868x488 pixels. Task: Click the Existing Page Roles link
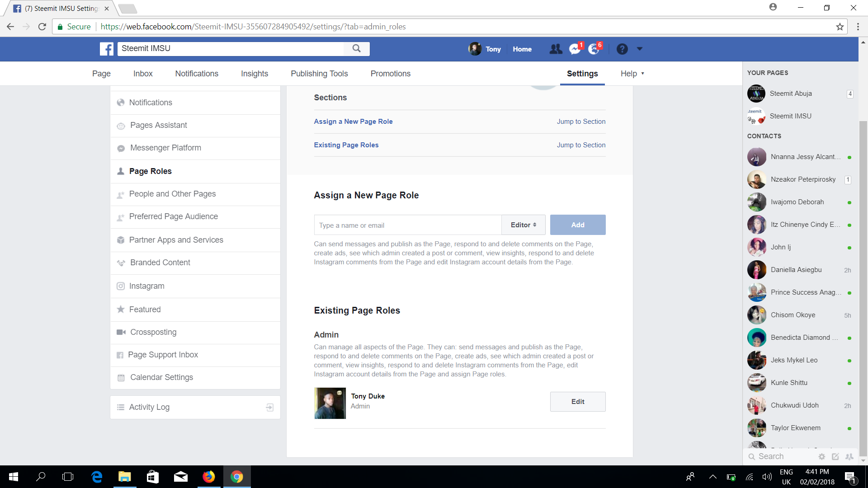pos(346,145)
